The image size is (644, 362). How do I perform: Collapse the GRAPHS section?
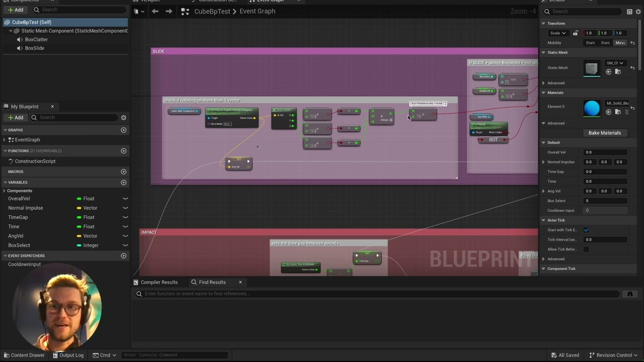click(x=5, y=130)
